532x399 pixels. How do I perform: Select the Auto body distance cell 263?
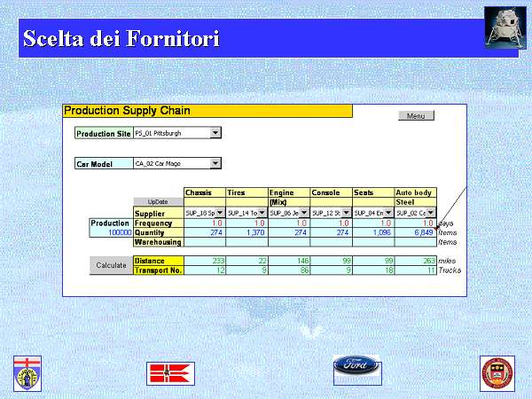416,261
